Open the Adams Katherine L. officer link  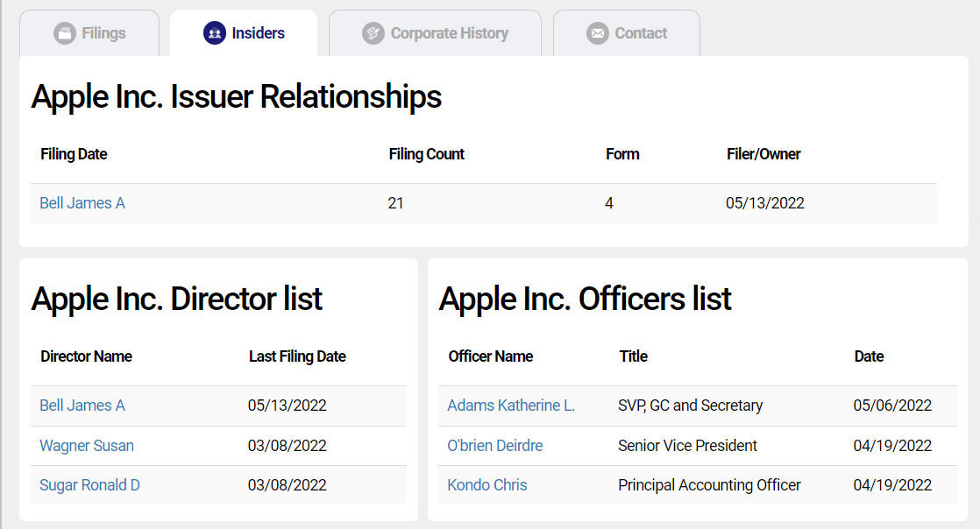511,406
